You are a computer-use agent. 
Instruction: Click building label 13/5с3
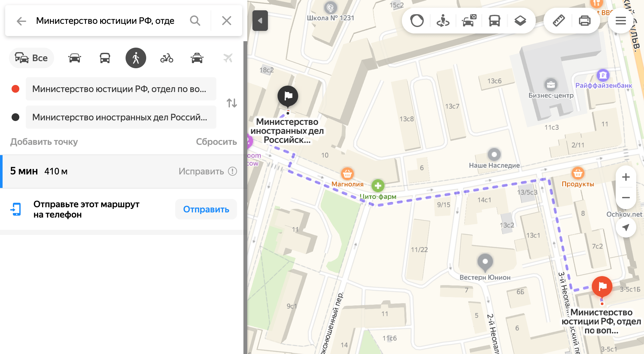coord(527,192)
